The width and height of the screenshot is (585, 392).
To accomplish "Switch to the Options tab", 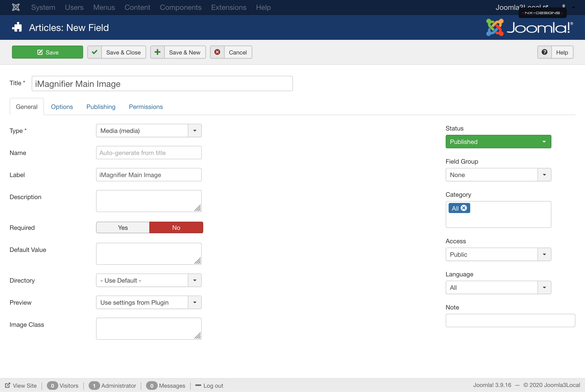I will [x=62, y=107].
